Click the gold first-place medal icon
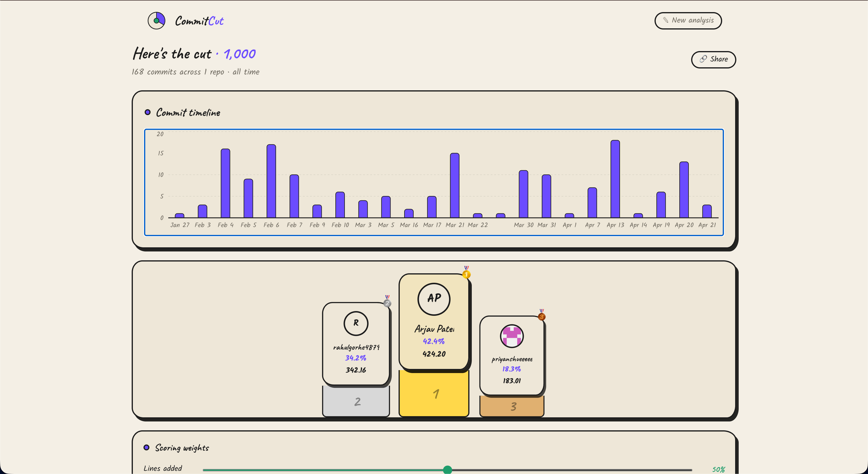This screenshot has width=868, height=474. pos(466,272)
